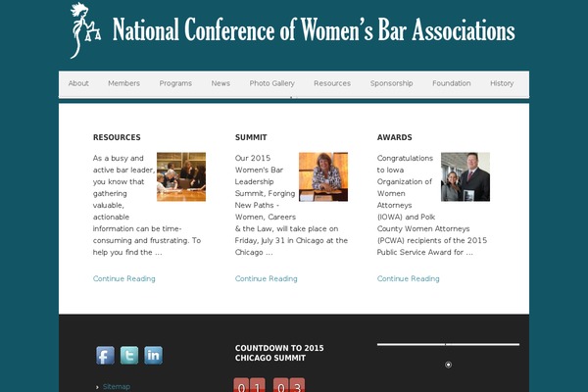
Task: Open the Sponsorship menu item
Action: tap(391, 83)
